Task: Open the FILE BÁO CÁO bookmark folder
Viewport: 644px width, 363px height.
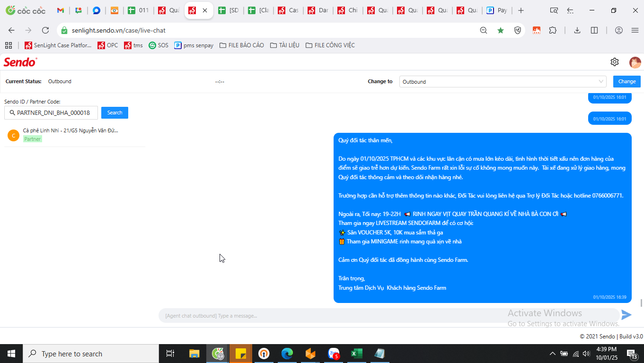Action: 242,45
